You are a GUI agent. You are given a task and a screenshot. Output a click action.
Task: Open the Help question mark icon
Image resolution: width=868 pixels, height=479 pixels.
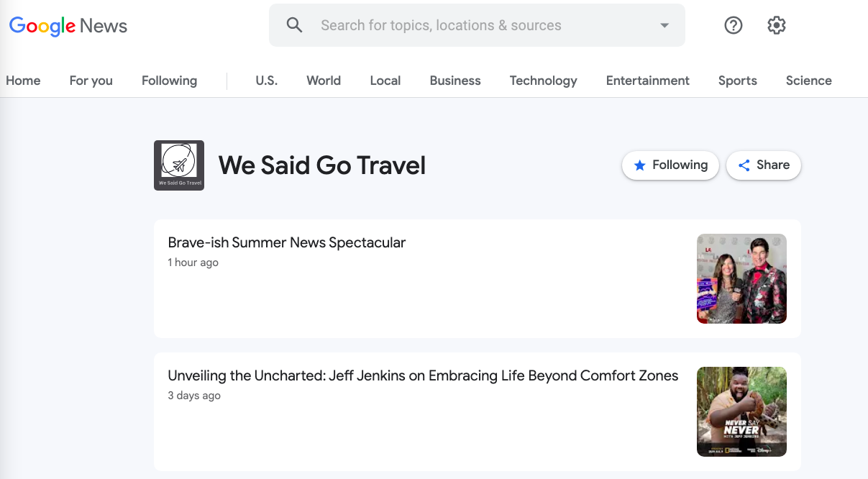(733, 25)
